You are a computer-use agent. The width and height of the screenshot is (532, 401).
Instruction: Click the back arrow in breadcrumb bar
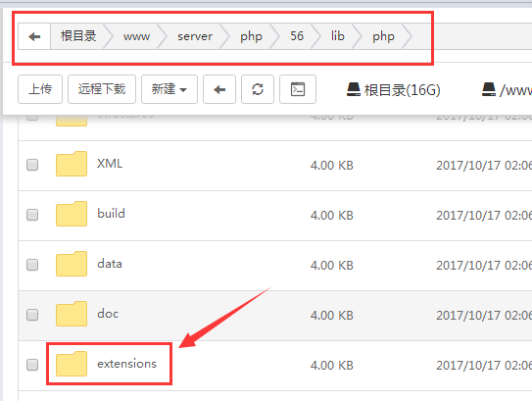point(34,36)
